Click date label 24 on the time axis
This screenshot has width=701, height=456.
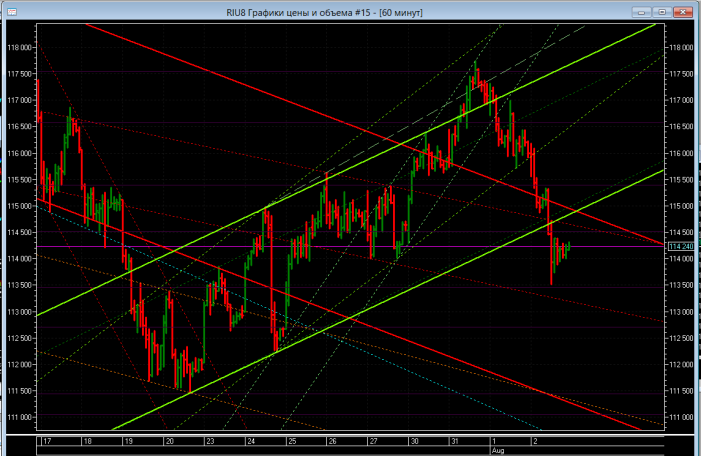251,441
